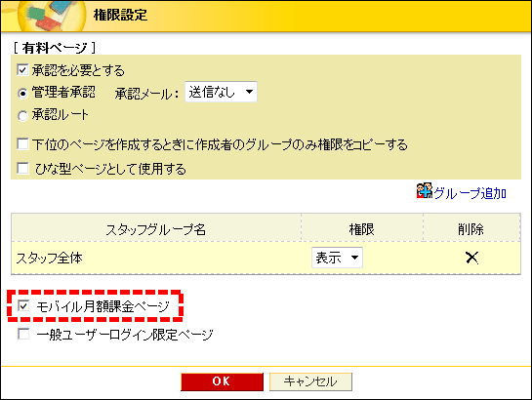Click the キャンセル button

tap(310, 381)
